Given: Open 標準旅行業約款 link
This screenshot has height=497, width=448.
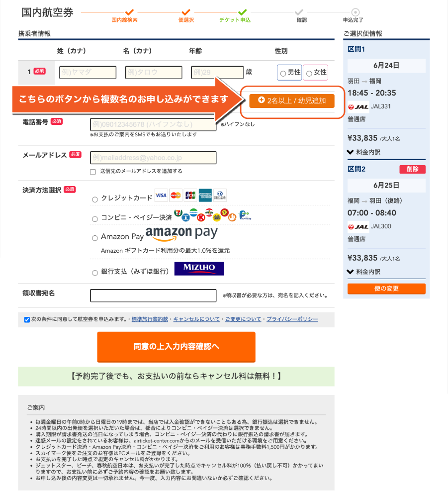Looking at the screenshot, I should pyautogui.click(x=150, y=319).
